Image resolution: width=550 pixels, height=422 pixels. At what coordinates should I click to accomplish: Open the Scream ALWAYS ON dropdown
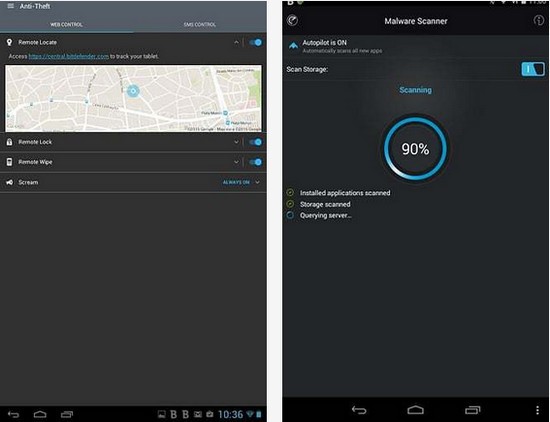241,182
